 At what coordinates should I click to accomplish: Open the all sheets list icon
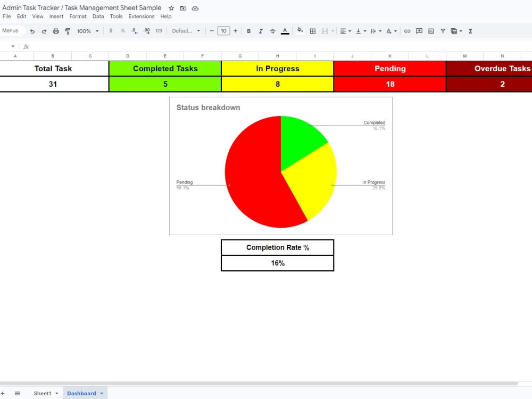tap(18, 393)
